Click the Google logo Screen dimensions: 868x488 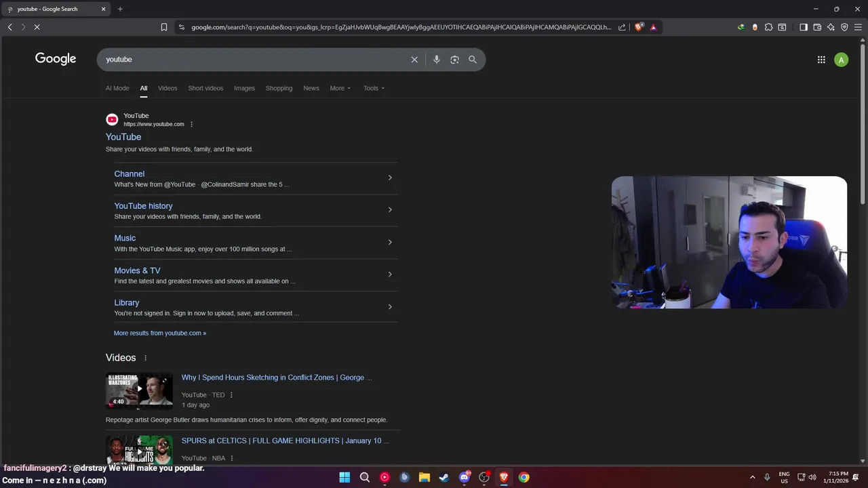click(56, 59)
